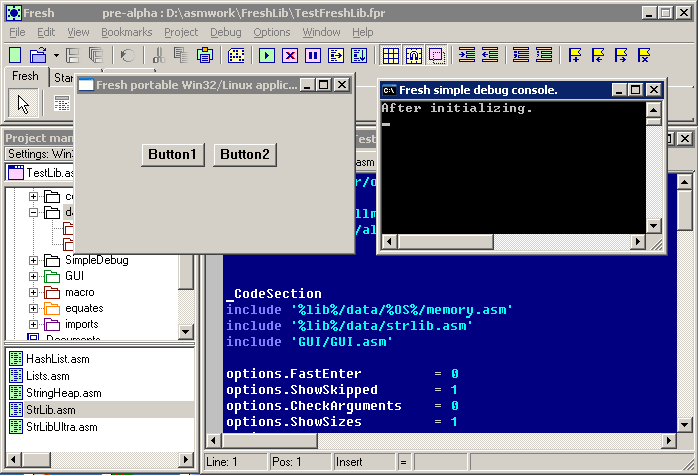Select the arrow pointer tool
Viewport: 698px width, 475px height.
coord(23,103)
